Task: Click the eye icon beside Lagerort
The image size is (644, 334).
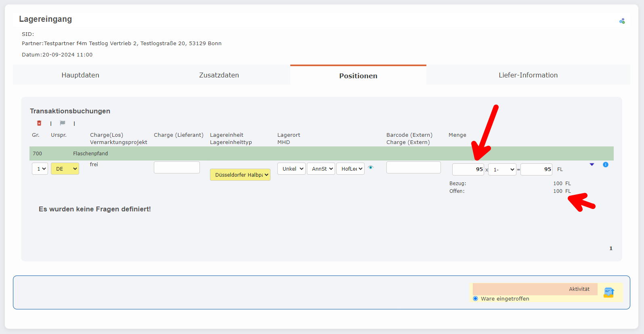Action: click(x=371, y=167)
